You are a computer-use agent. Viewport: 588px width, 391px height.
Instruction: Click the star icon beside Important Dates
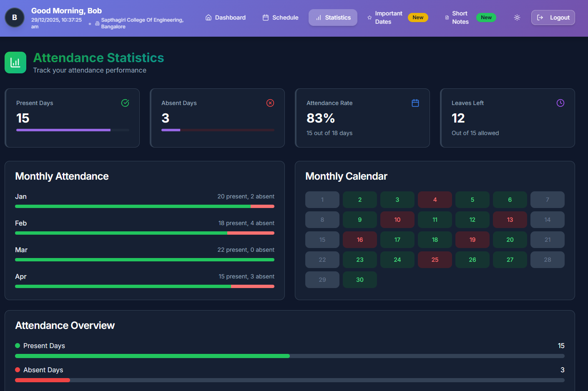[369, 18]
